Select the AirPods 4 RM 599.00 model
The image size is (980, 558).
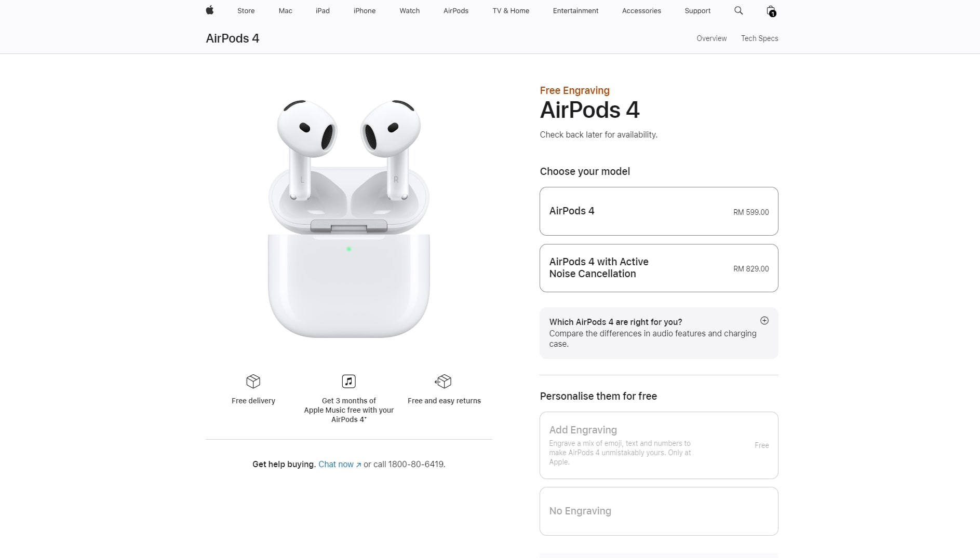tap(659, 211)
